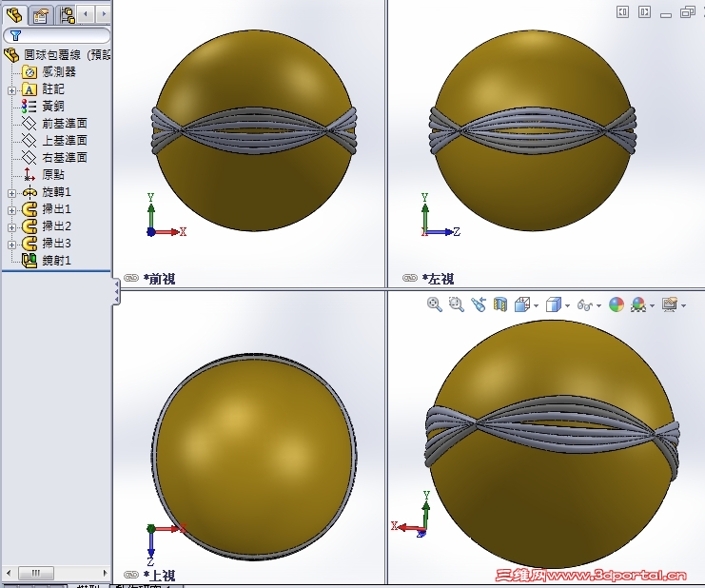Click the *左視 left view label
705x588 pixels.
click(x=438, y=279)
